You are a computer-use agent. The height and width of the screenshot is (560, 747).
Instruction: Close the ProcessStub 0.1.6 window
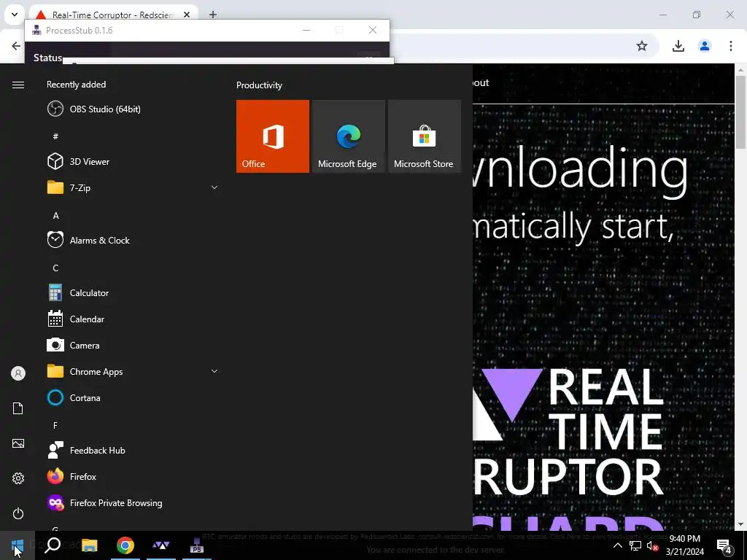(373, 30)
